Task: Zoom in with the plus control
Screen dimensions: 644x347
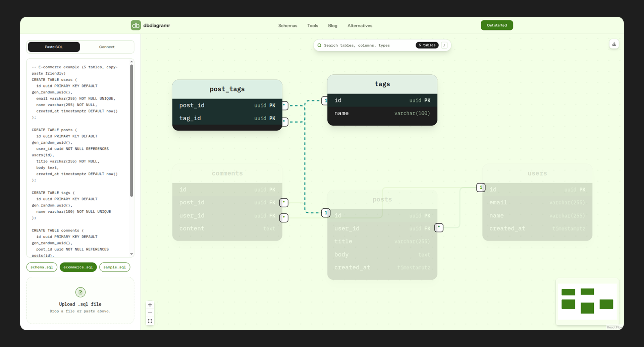Action: tap(150, 305)
